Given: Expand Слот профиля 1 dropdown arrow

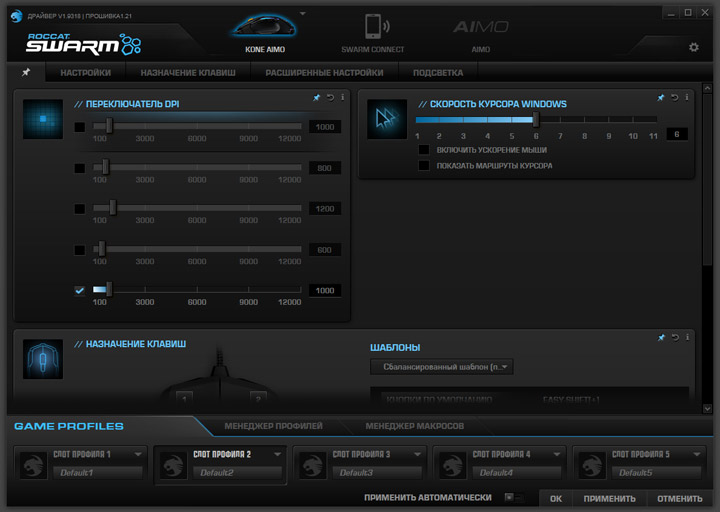Looking at the screenshot, I should tap(138, 454).
